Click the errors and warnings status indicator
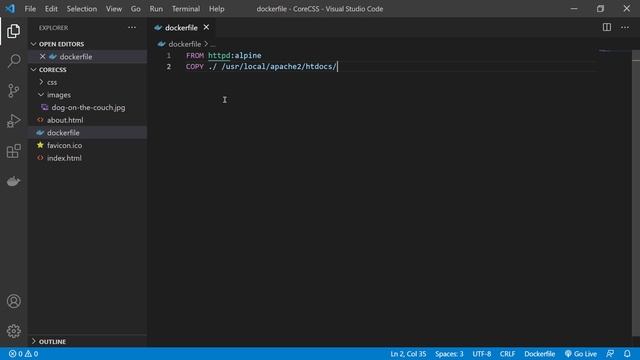640x360 pixels. pyautogui.click(x=24, y=354)
